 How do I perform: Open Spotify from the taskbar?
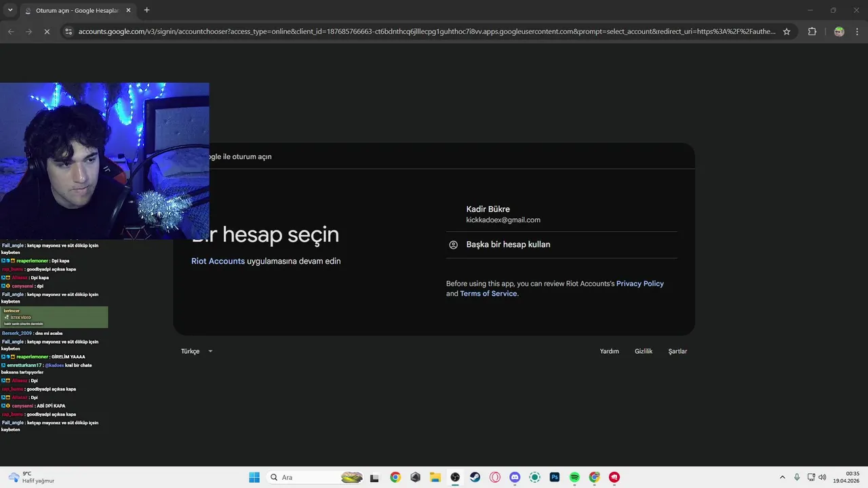[x=574, y=477]
